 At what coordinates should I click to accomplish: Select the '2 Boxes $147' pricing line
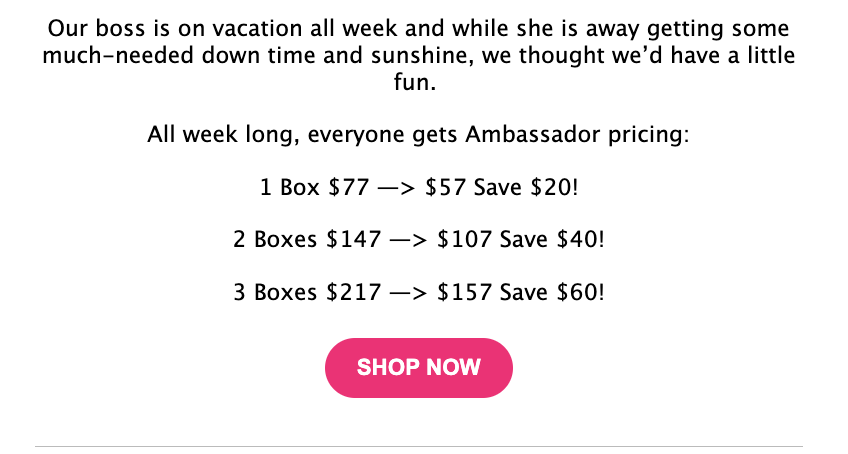pyautogui.click(x=419, y=239)
